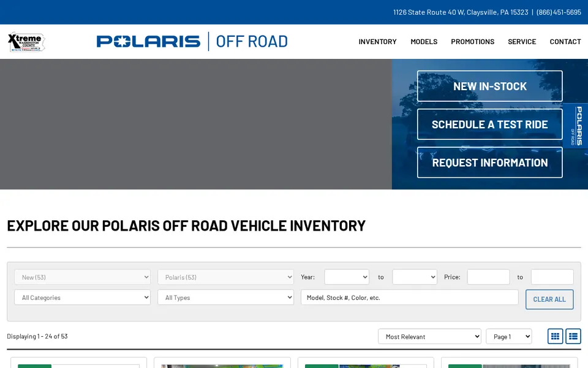This screenshot has height=368, width=588.
Task: Open the All Types dropdown
Action: pos(226,297)
